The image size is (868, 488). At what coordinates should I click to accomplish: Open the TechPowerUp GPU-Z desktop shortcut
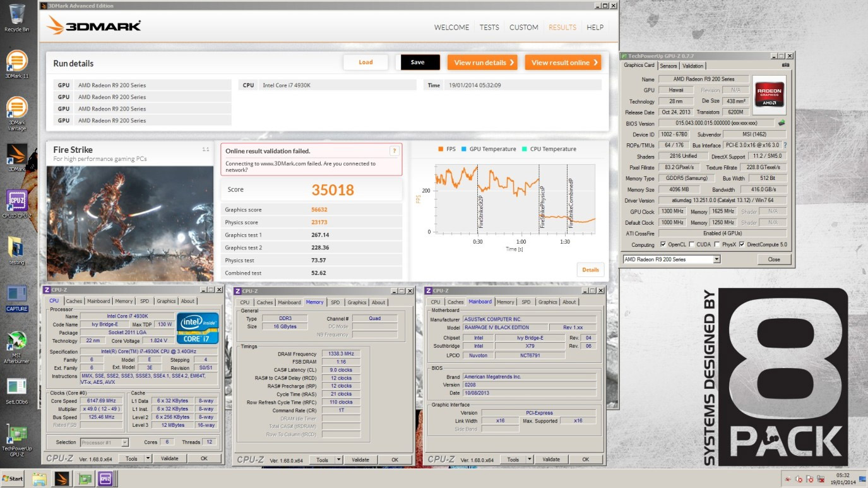click(x=16, y=441)
